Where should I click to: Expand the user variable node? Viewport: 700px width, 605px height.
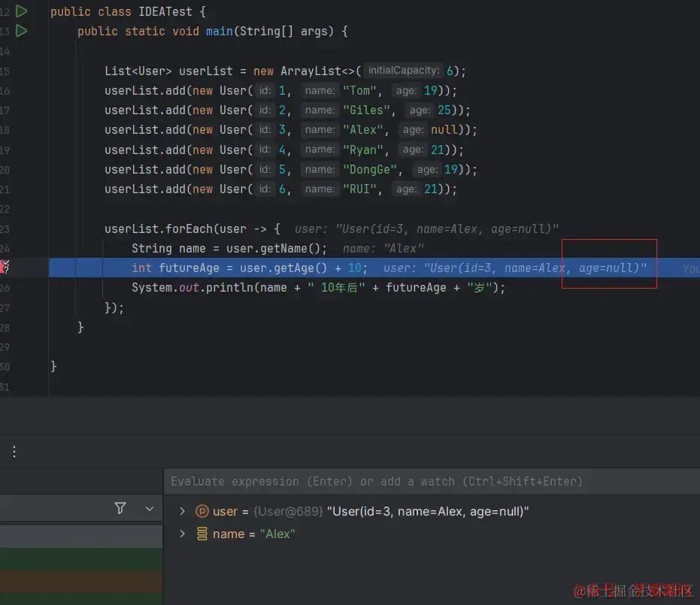pyautogui.click(x=182, y=511)
